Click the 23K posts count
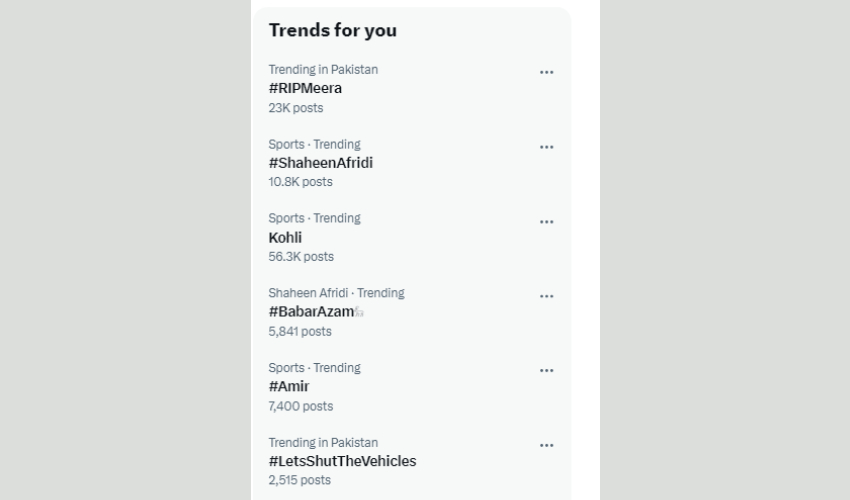The image size is (850, 500). pyautogui.click(x=295, y=108)
